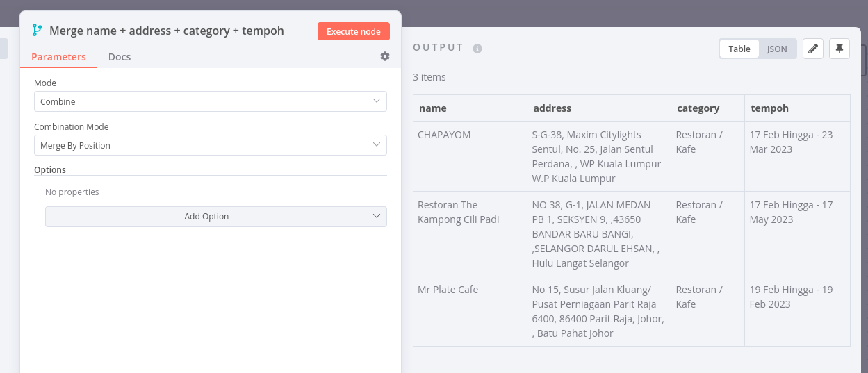Click the address column header

tap(552, 108)
